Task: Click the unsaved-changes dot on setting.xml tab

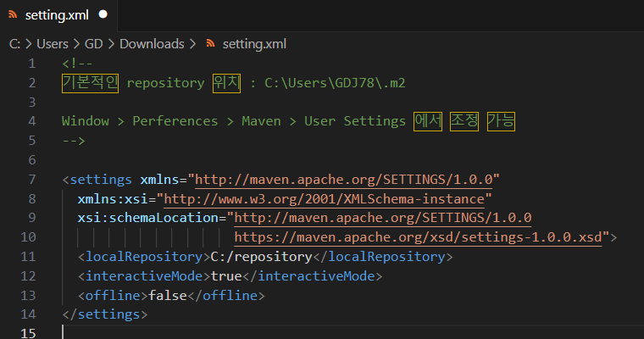Action: (x=103, y=14)
